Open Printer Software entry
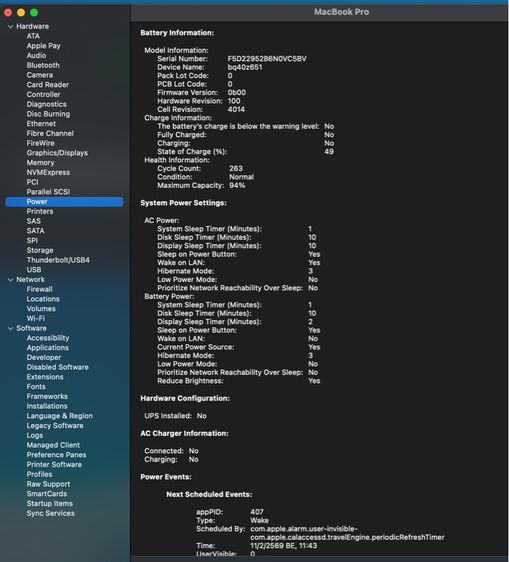 (x=54, y=465)
